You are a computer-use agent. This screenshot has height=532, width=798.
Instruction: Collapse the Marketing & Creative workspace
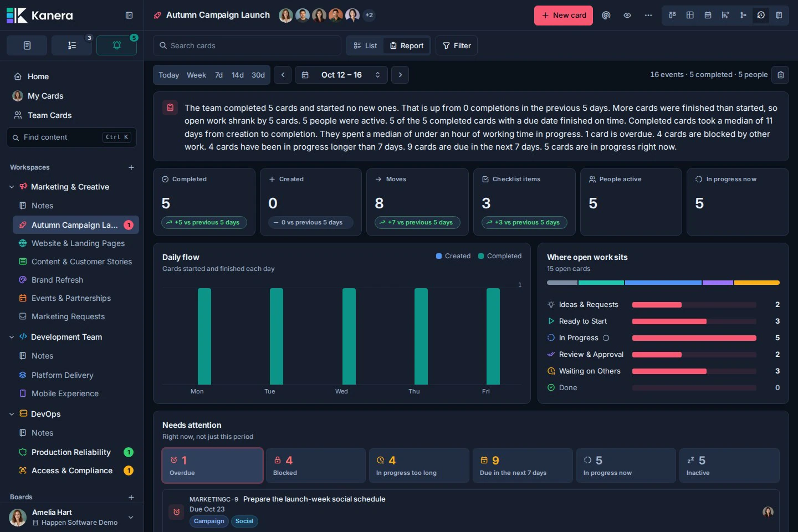[12, 187]
